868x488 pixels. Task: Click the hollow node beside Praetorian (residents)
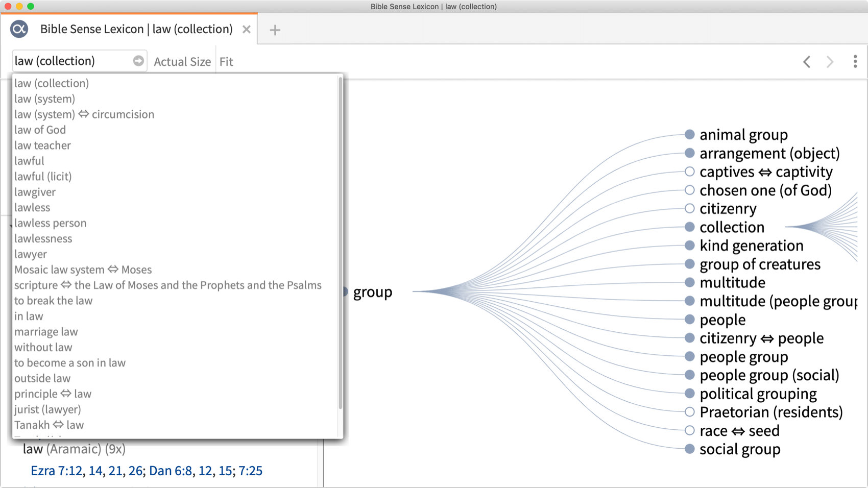(x=690, y=412)
